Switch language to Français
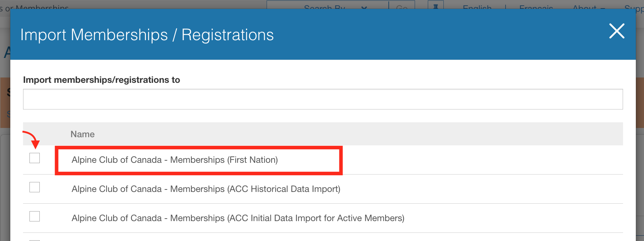 (x=536, y=7)
